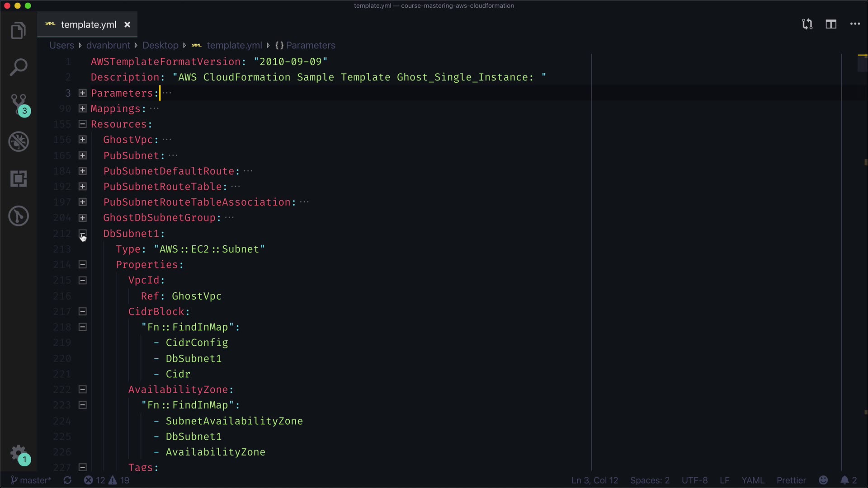Image resolution: width=868 pixels, height=488 pixels.
Task: Expand the folded GhostVpc block
Action: [x=83, y=140]
